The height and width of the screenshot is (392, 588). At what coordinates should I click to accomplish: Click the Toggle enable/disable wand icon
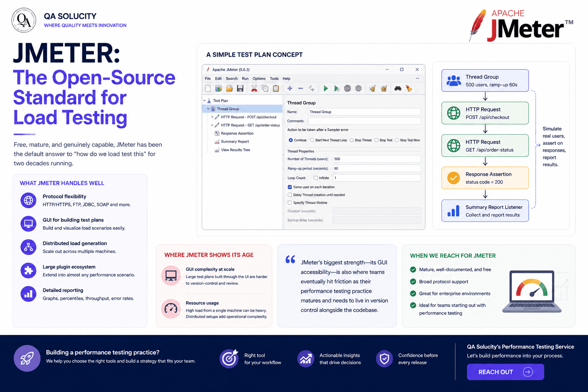(x=312, y=88)
